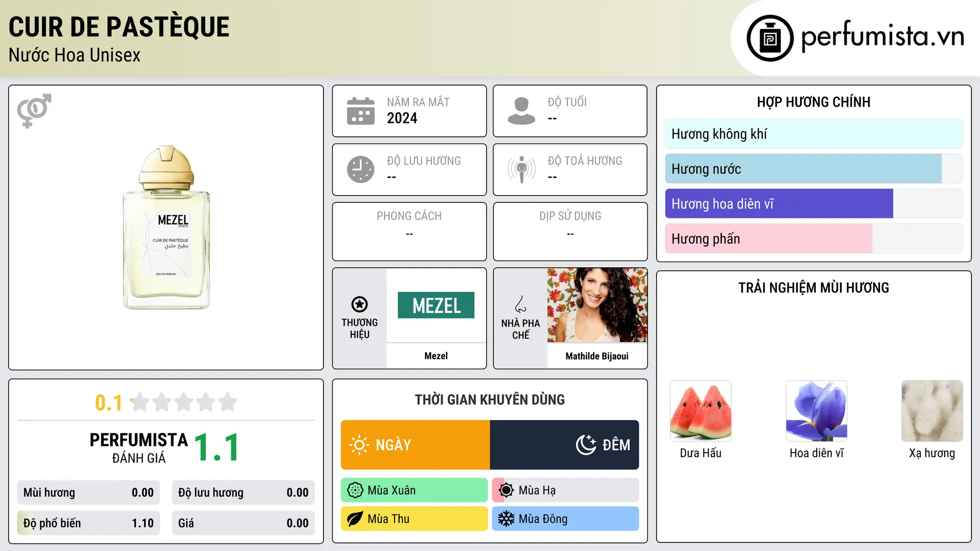
Task: Click the moon icon in Đêm bar
Action: [586, 445]
